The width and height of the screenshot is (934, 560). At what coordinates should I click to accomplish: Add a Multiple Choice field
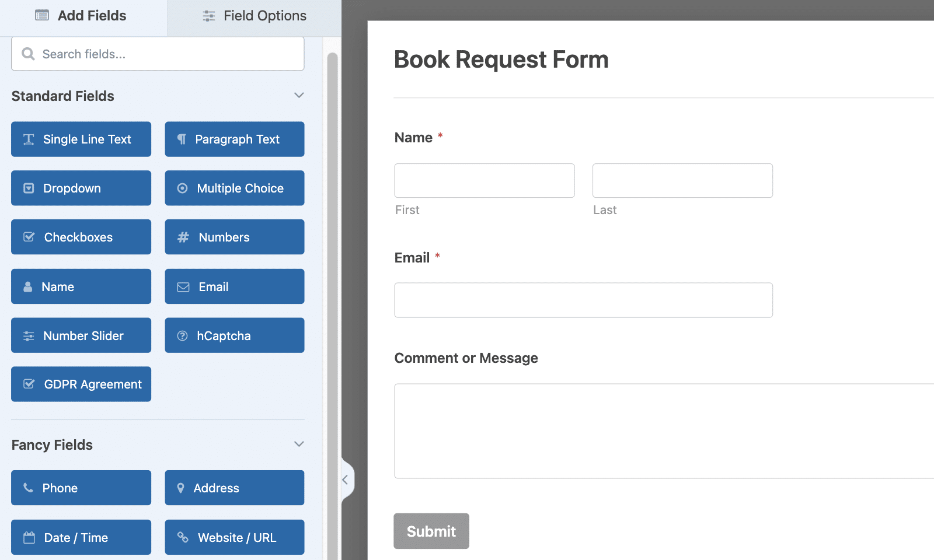(234, 188)
